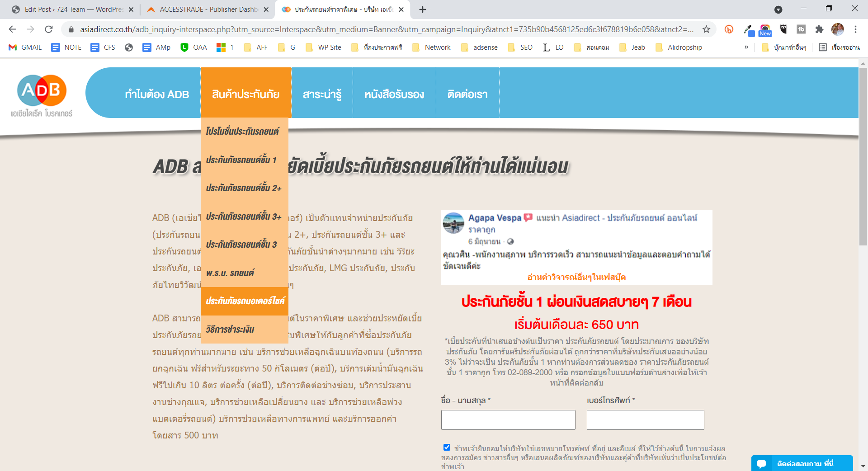The height and width of the screenshot is (471, 868).
Task: Open the AFF bookmark folder
Action: [x=256, y=47]
